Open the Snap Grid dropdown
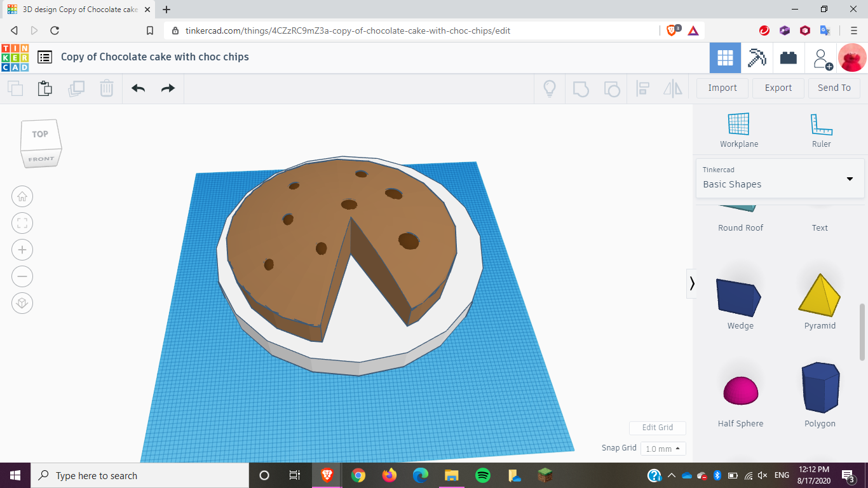Screen dimensions: 868x488 point(663,448)
